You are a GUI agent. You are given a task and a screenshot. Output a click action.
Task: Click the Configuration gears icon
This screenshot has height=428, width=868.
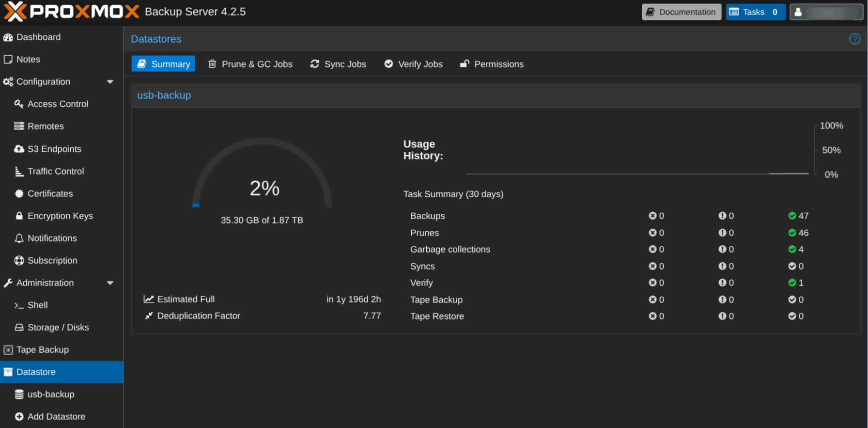pos(8,82)
